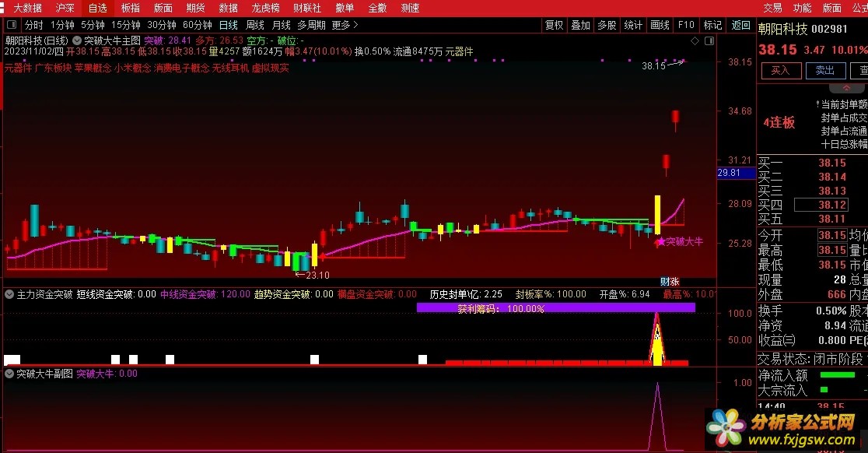Open the 财联社 menu
The width and height of the screenshot is (868, 453).
pyautogui.click(x=307, y=8)
